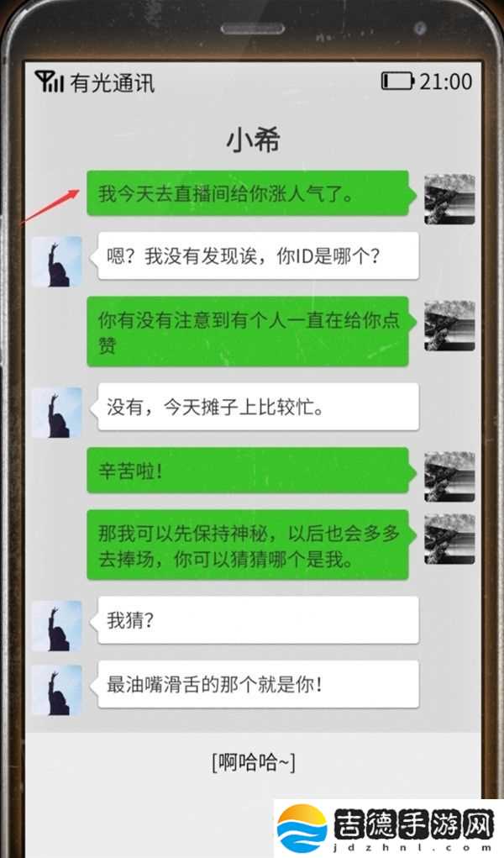Tap avatar beside 那我可以先保持神秘 message
The width and height of the screenshot is (504, 858).
[x=449, y=539]
